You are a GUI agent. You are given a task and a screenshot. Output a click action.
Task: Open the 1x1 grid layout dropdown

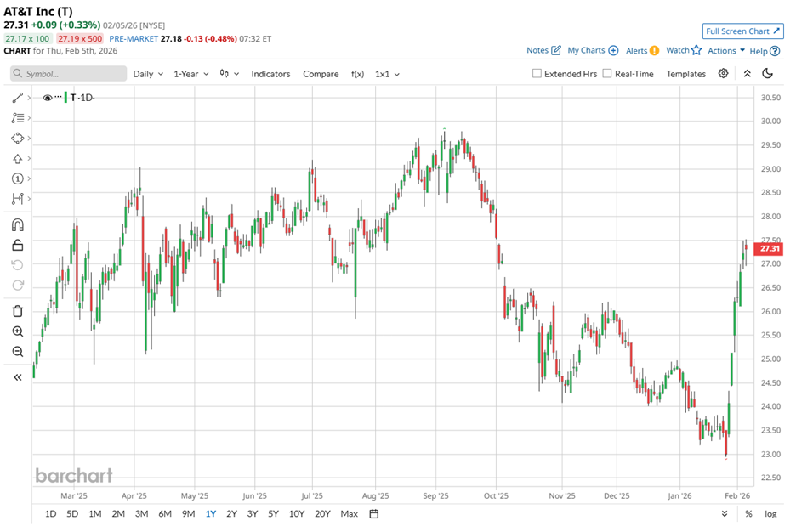387,74
